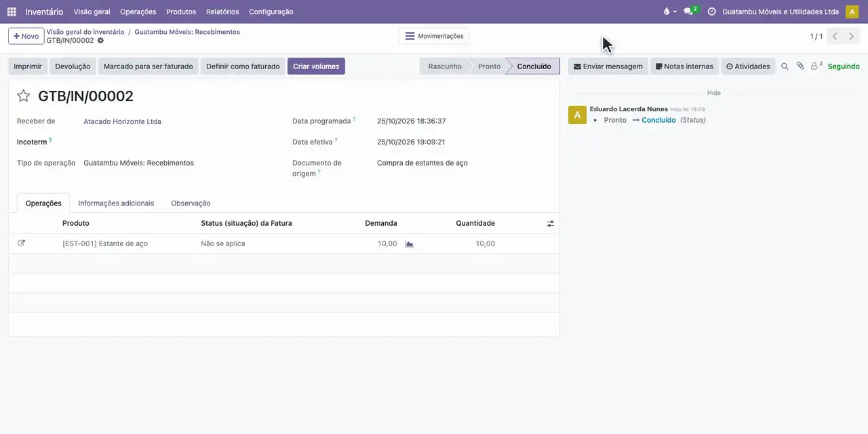Click Tipo de operação value Guatambu Móveis: Recebimentos
868x434 pixels.
coord(138,163)
